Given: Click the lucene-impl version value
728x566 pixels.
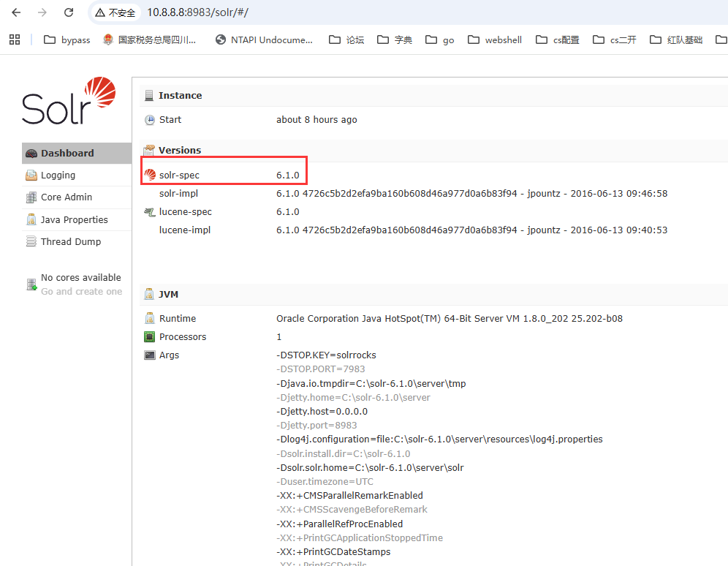Looking at the screenshot, I should pos(471,230).
